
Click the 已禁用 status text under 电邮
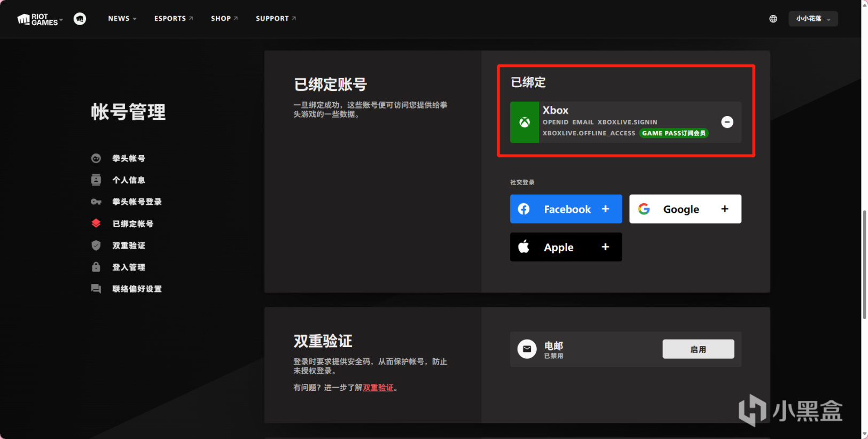tap(553, 356)
